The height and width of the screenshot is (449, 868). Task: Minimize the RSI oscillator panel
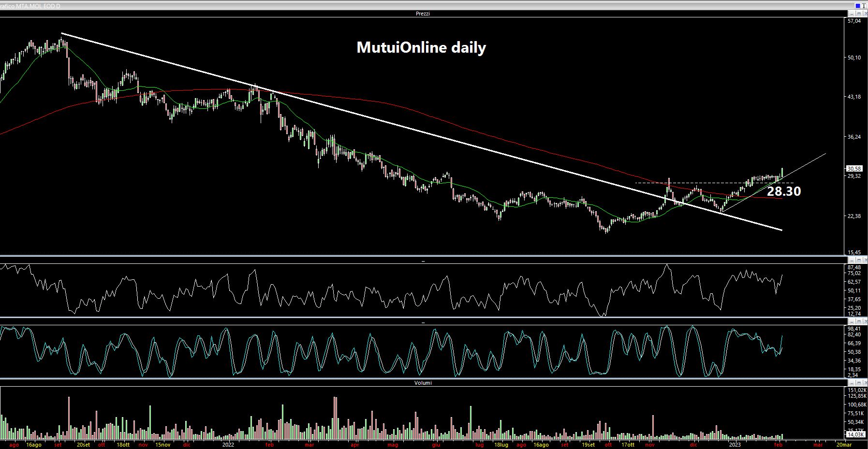[851, 261]
